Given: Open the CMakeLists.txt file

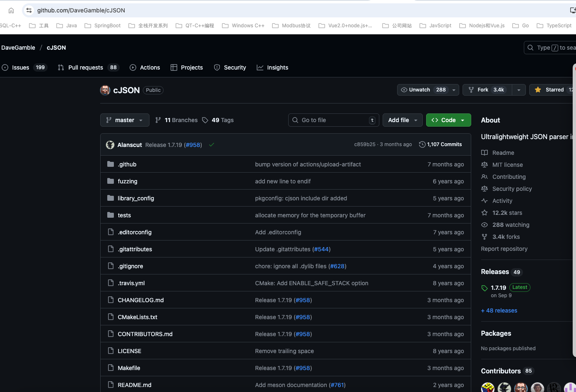Looking at the screenshot, I should [137, 317].
